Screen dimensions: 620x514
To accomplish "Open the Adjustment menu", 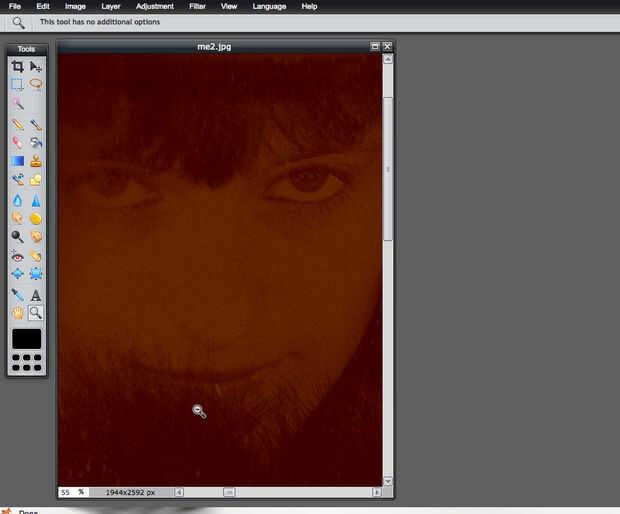I will 155,6.
